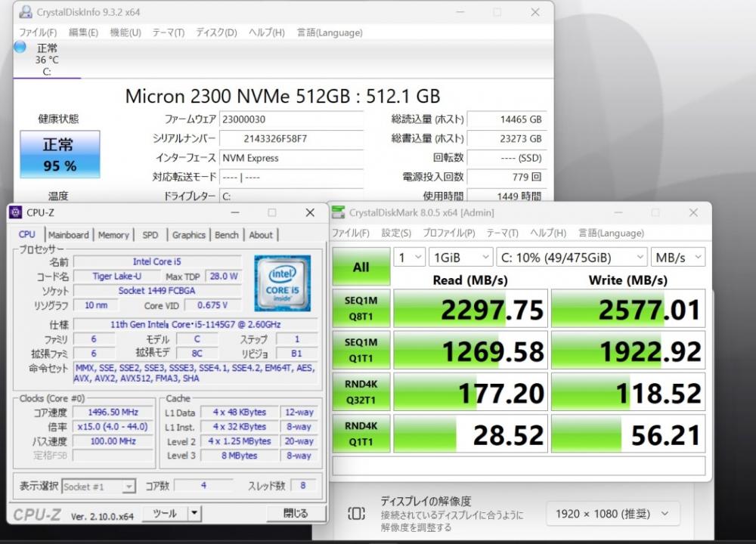
Task: Open the テーマ(T) menu in CrystalDiskInfo
Action: tap(169, 32)
